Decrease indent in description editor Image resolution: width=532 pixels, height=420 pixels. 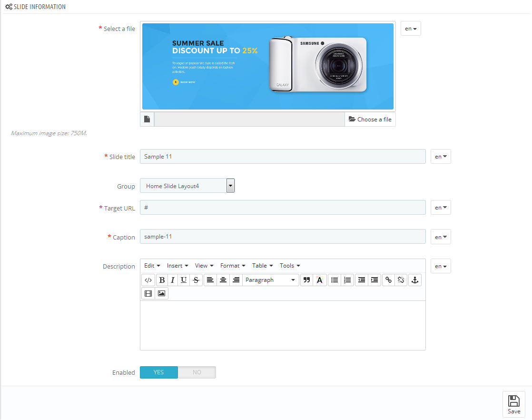click(x=362, y=280)
